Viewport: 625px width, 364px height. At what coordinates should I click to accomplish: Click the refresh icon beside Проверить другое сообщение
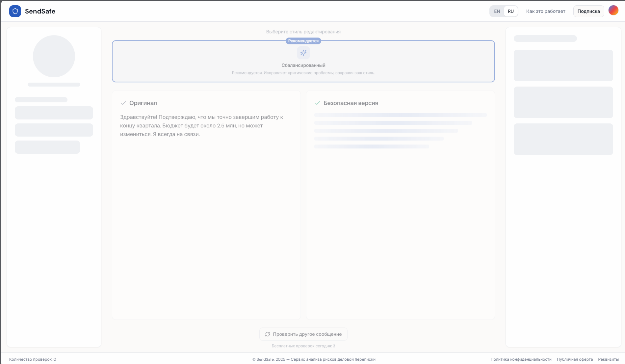[x=268, y=334]
